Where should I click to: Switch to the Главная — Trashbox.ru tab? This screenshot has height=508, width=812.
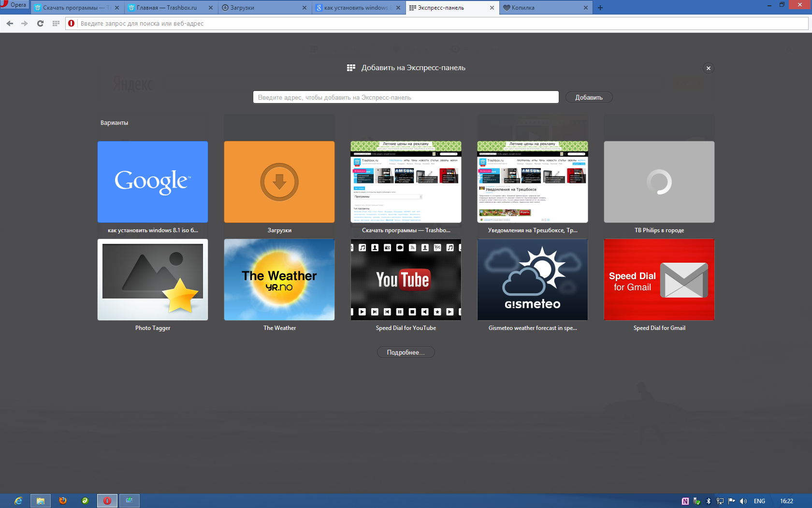[166, 8]
